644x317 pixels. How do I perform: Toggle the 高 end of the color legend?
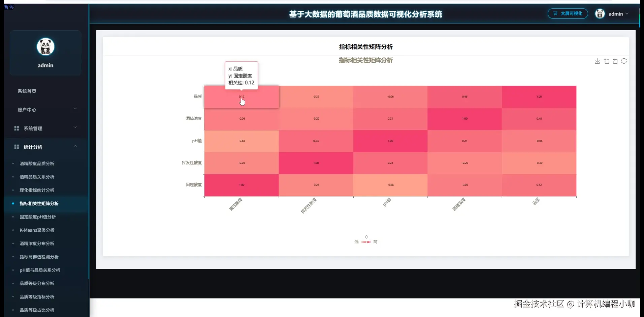[x=376, y=242]
